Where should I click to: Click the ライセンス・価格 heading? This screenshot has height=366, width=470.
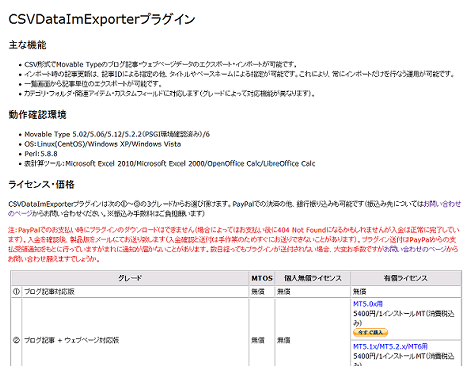tap(41, 184)
